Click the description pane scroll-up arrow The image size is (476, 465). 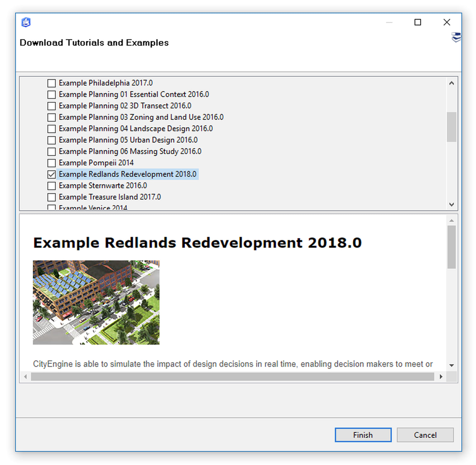coord(452,220)
